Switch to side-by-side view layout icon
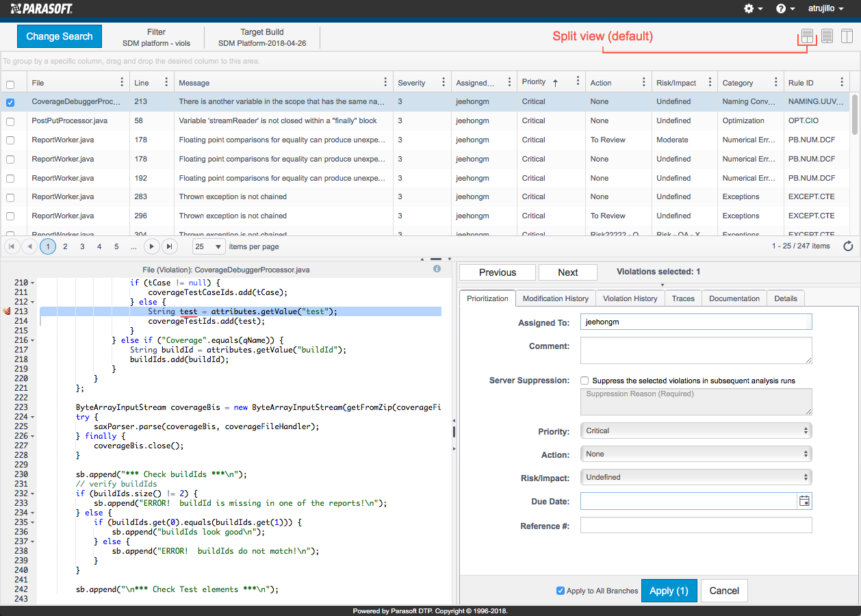The width and height of the screenshot is (861, 616). pos(847,36)
